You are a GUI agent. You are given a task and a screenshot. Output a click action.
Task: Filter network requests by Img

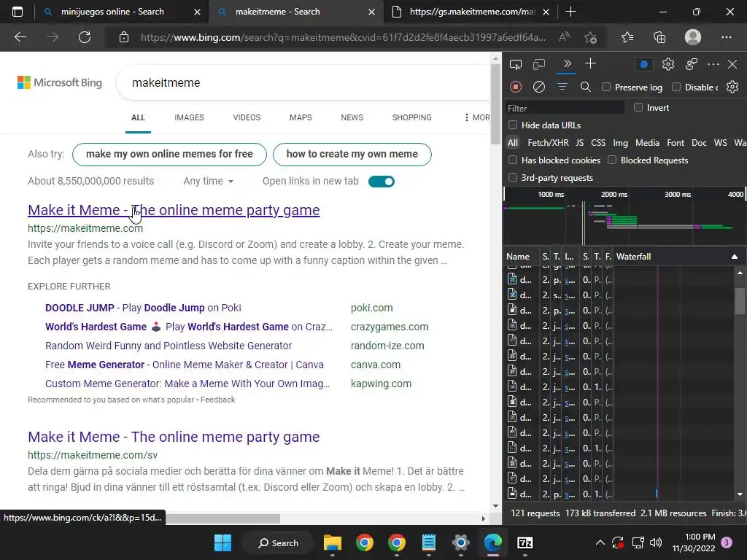point(620,143)
